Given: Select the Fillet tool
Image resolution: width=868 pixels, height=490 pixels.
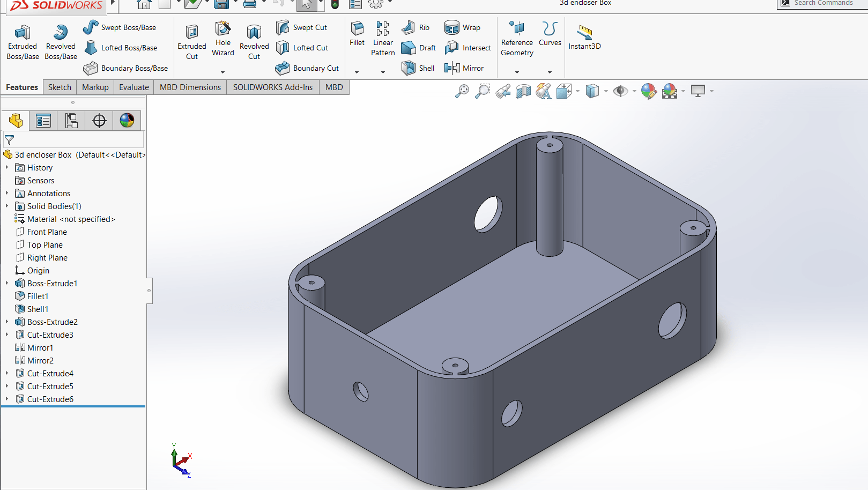Looking at the screenshot, I should (x=357, y=34).
